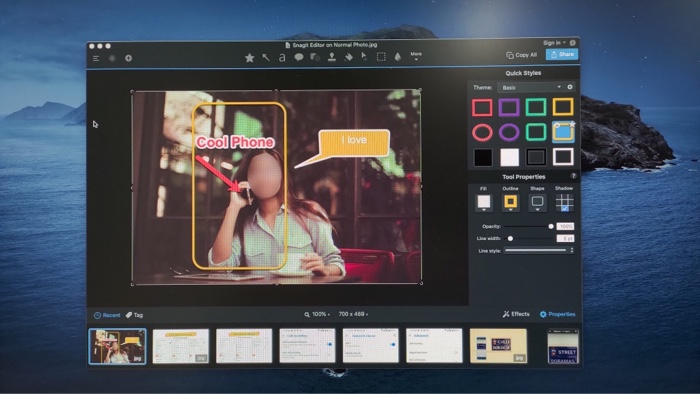The image size is (700, 394).
Task: Select the Selection marquee tool
Action: point(381,57)
